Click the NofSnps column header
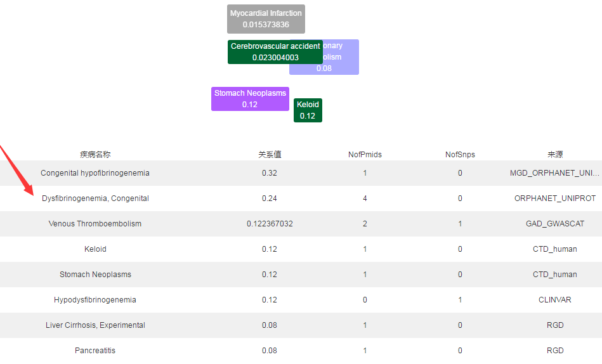 (x=460, y=154)
